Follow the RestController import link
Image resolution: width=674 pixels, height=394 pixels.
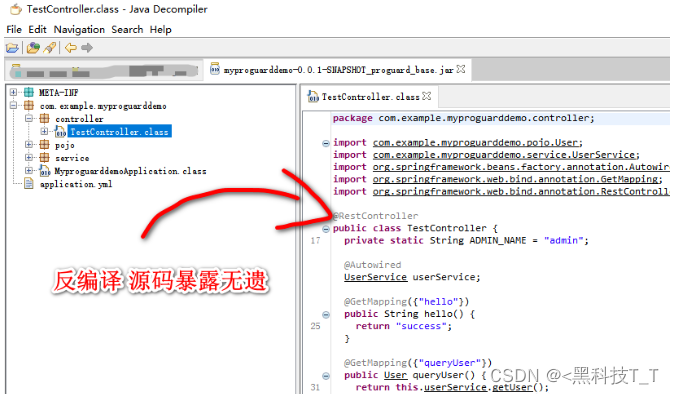(x=521, y=191)
